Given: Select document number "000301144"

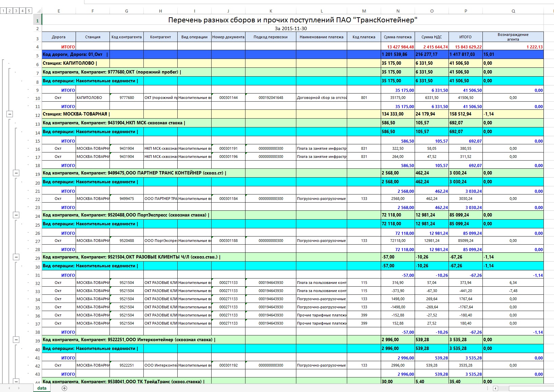Looking at the screenshot, I should click(x=228, y=98).
